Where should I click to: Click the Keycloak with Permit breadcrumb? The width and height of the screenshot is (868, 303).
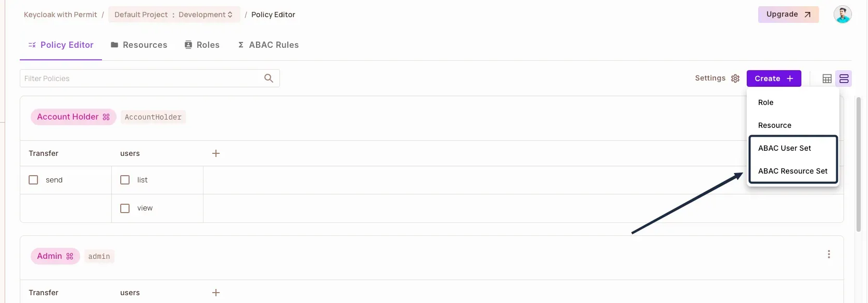[60, 15]
